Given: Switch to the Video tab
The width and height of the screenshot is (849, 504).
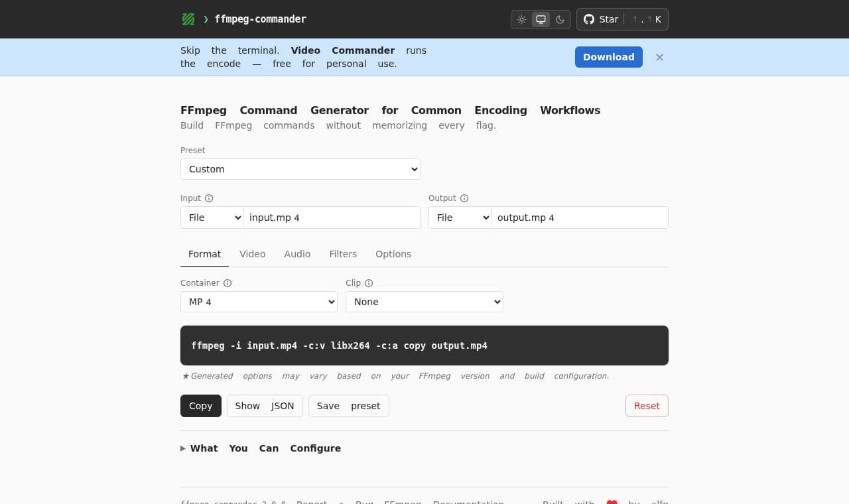Looking at the screenshot, I should [x=253, y=254].
